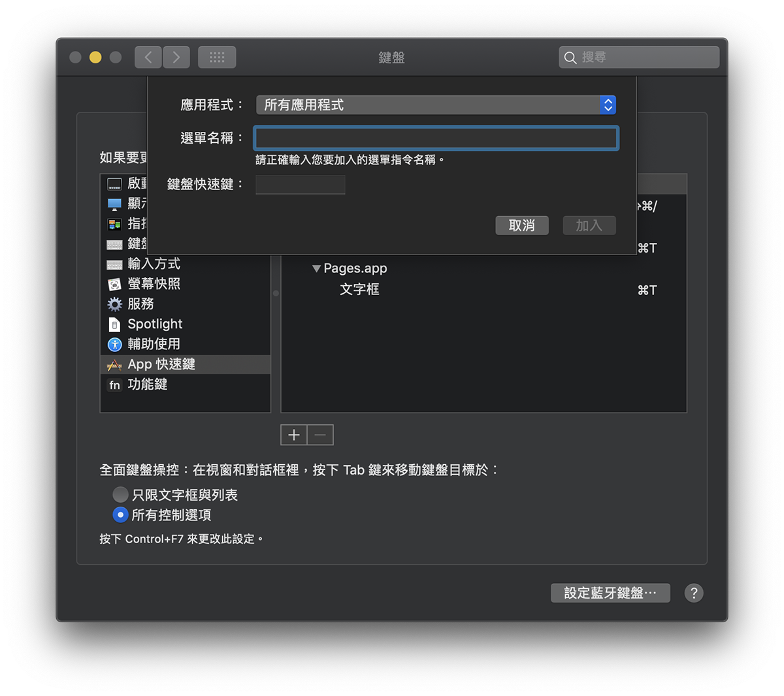Select the Accessibility (輔助使用) icon
The width and height of the screenshot is (784, 696).
pos(114,344)
